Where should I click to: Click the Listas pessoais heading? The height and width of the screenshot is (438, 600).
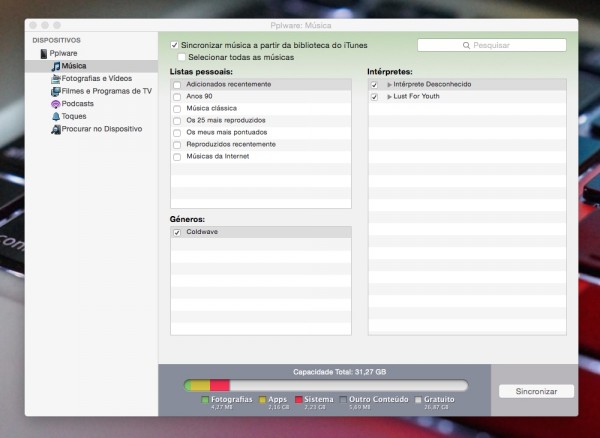201,72
